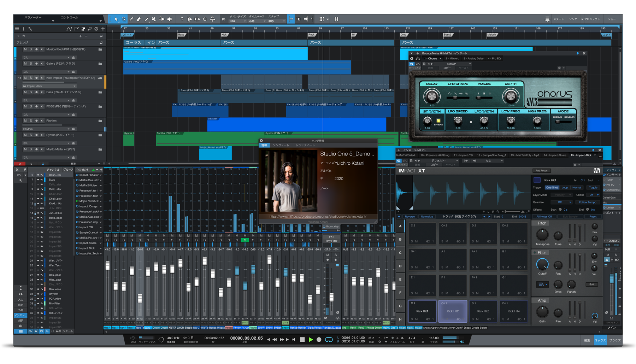Viewport: 636px width, 364px height.
Task: Enable Follow Tempo in Impact XT
Action: pyautogui.click(x=587, y=202)
